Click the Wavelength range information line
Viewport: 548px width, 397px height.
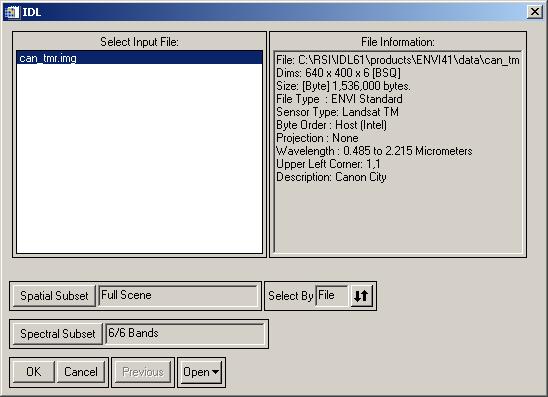tap(374, 151)
